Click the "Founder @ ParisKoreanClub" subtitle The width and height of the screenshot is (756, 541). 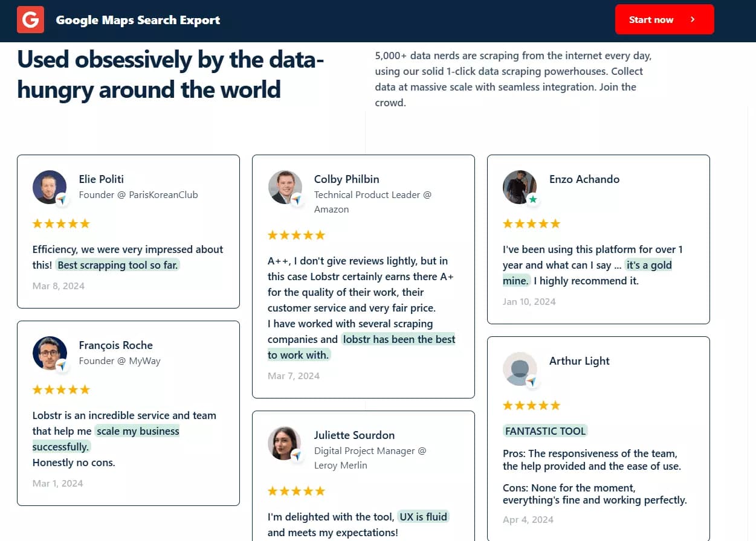138,195
